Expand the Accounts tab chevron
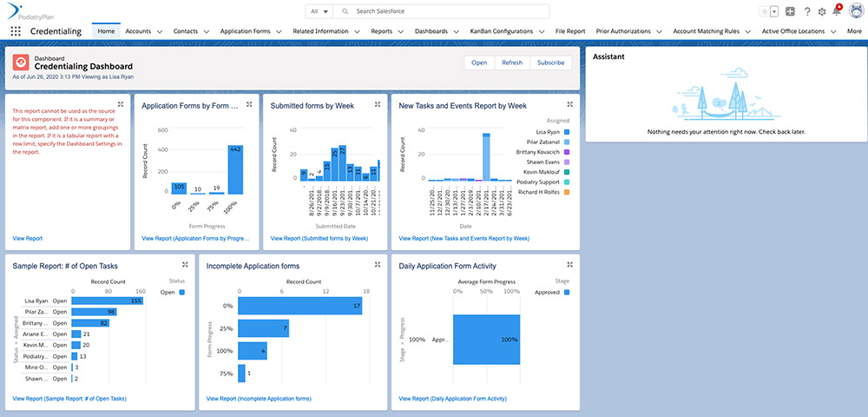Screen dimensions: 868x417 point(159,31)
